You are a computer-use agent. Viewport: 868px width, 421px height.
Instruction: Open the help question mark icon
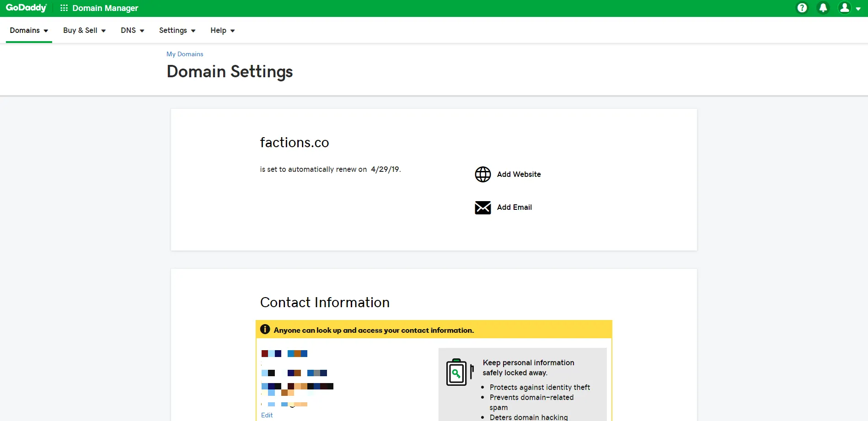(x=802, y=8)
